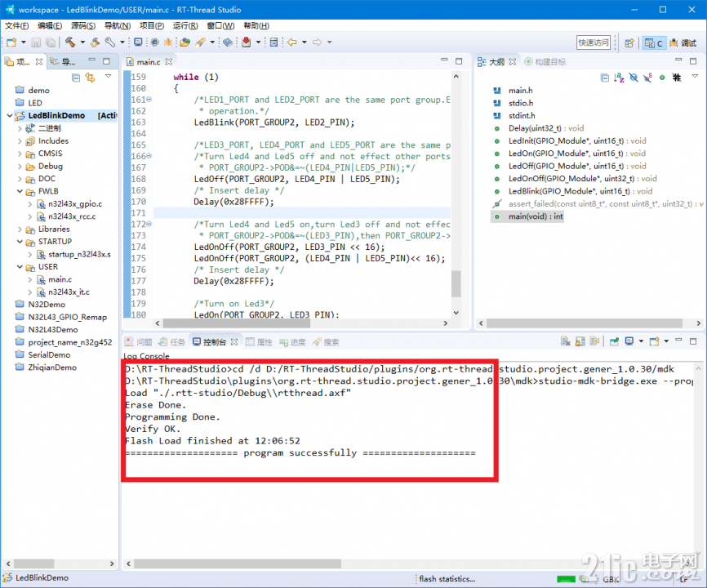Maximize the editor area
The width and height of the screenshot is (707, 588).
pyautogui.click(x=459, y=61)
